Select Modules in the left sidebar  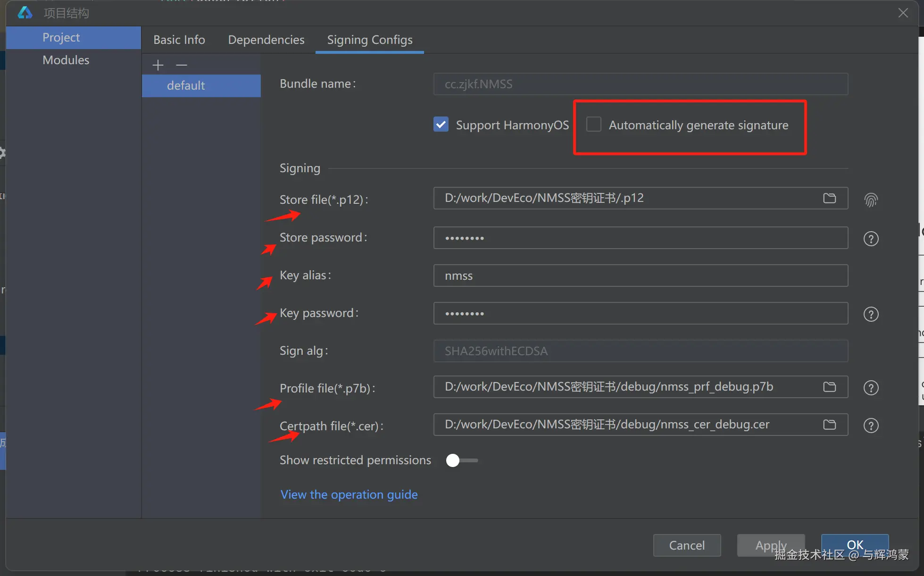tap(66, 60)
